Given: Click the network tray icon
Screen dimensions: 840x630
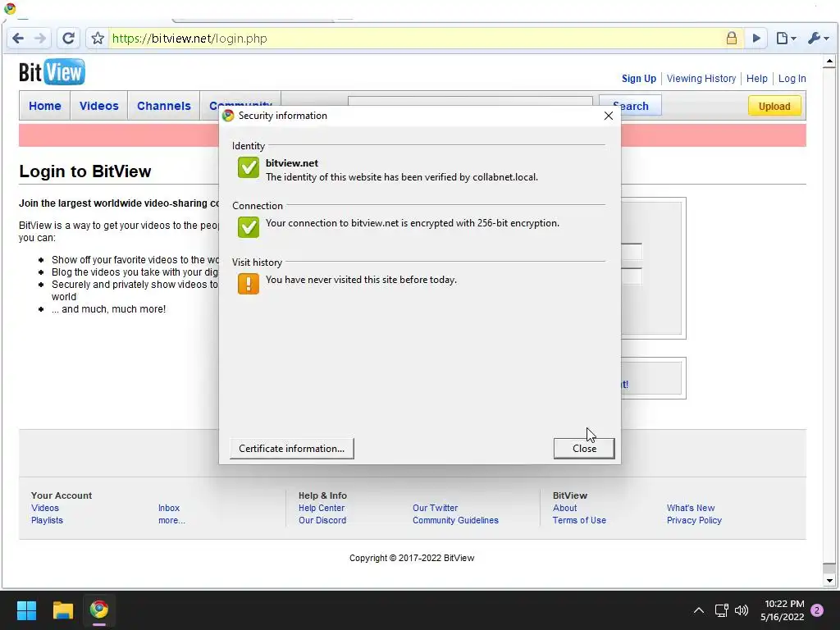Looking at the screenshot, I should [721, 610].
